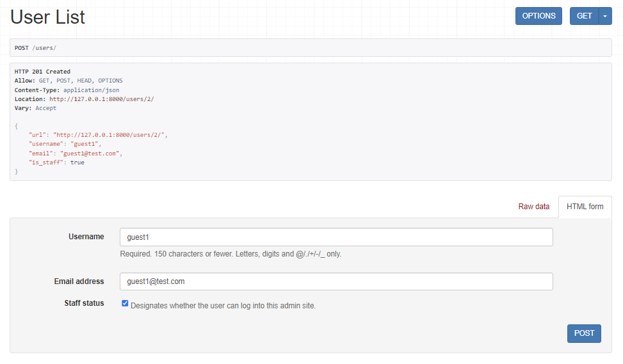Select the "POST /users/" request line
This screenshot has height=364, width=623.
tap(35, 47)
